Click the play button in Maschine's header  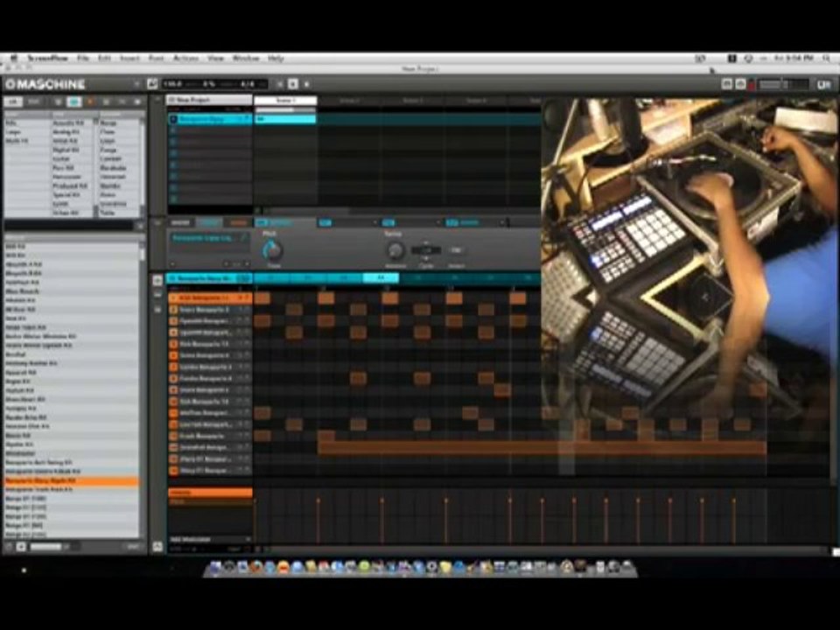[293, 84]
